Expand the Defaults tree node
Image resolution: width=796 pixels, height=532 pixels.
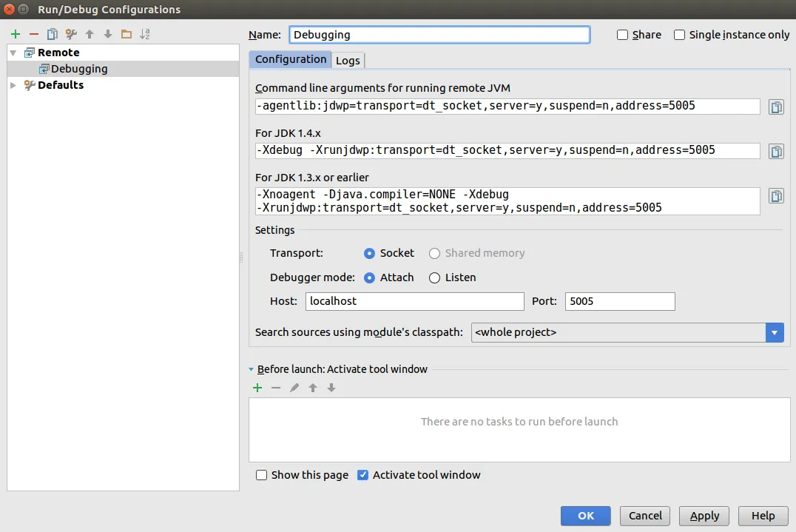[13, 85]
